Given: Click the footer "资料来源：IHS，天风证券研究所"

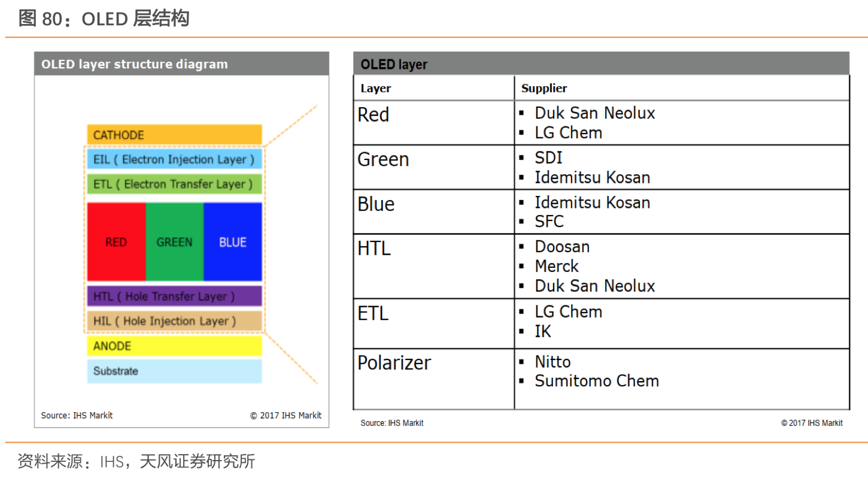Looking at the screenshot, I should [136, 461].
